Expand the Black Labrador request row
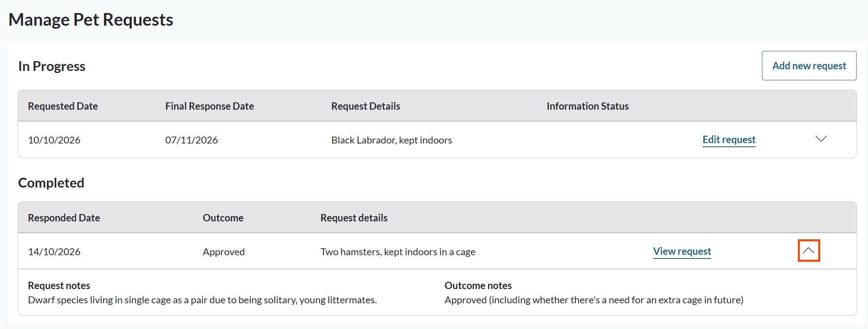 (x=821, y=139)
